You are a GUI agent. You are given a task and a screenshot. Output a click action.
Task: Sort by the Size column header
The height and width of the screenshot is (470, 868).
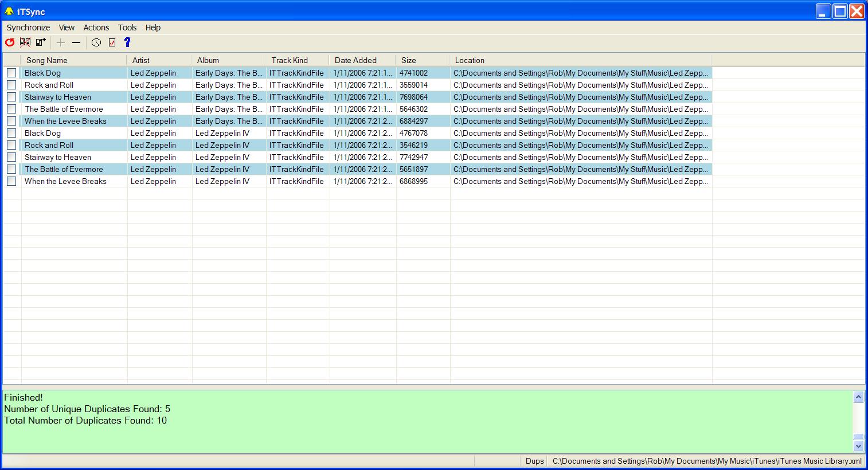click(x=423, y=60)
